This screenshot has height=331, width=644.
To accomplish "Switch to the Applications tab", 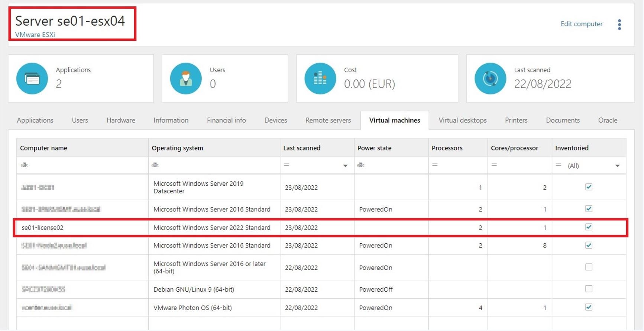I will pyautogui.click(x=35, y=120).
